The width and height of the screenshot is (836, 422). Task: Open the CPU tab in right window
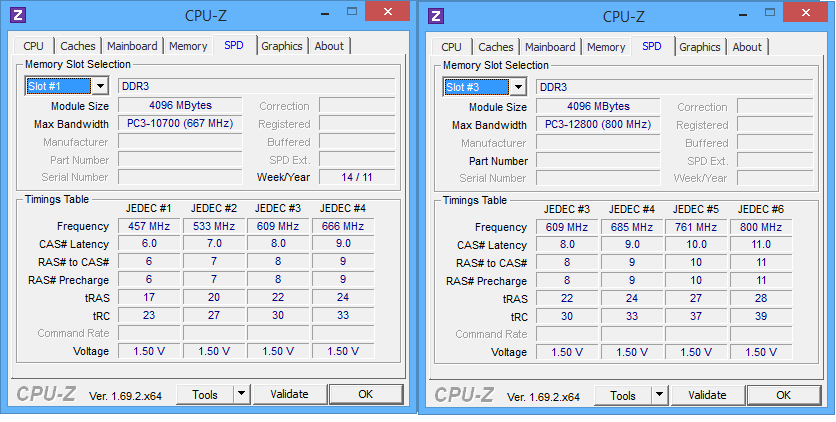(x=452, y=47)
